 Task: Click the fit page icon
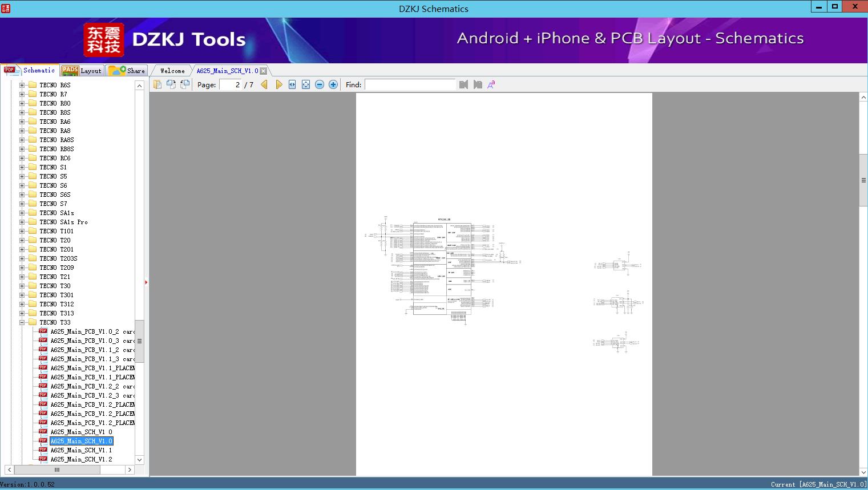[306, 84]
